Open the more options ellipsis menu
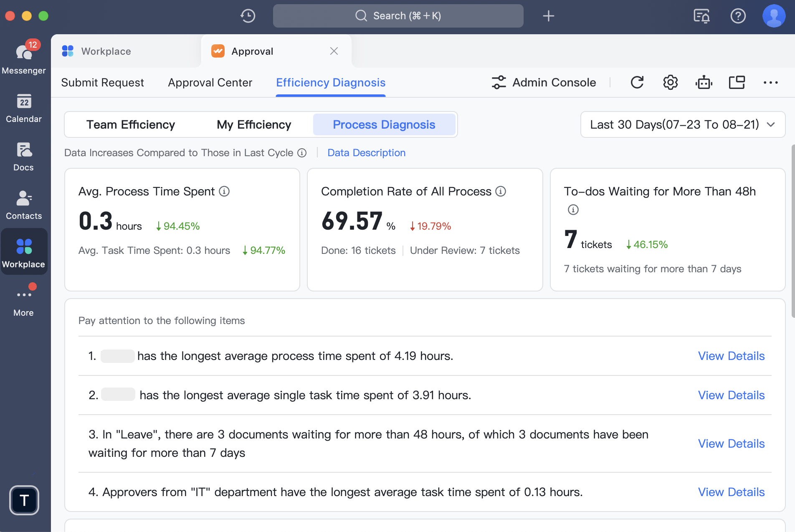 tap(770, 82)
